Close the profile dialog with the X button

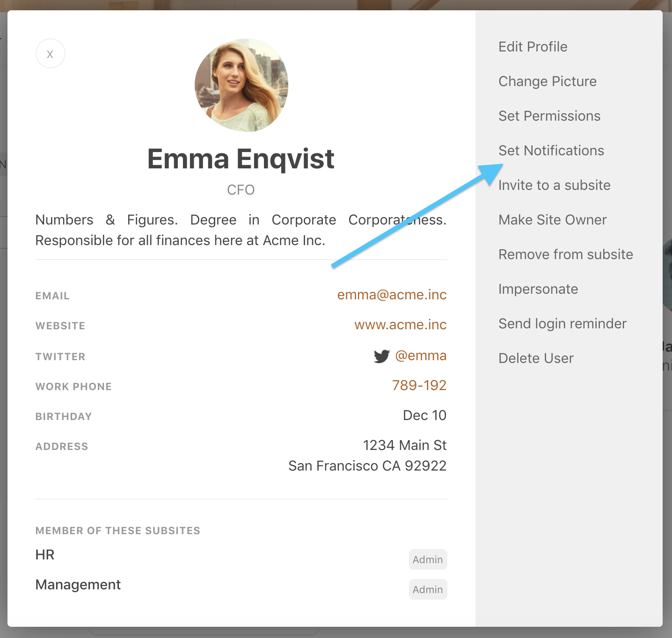click(x=50, y=53)
